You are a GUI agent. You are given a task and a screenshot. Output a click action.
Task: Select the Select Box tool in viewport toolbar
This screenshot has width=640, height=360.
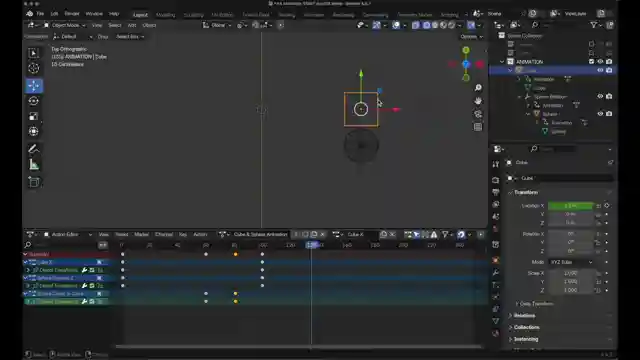pos(34,53)
